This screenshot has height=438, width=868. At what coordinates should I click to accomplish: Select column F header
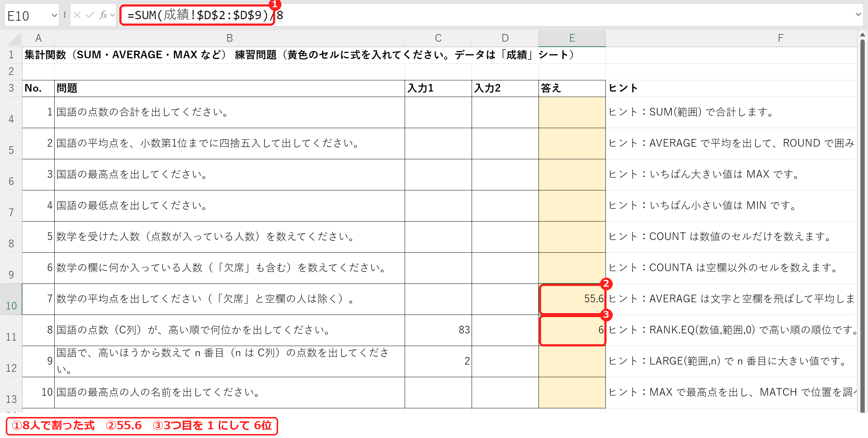point(780,38)
